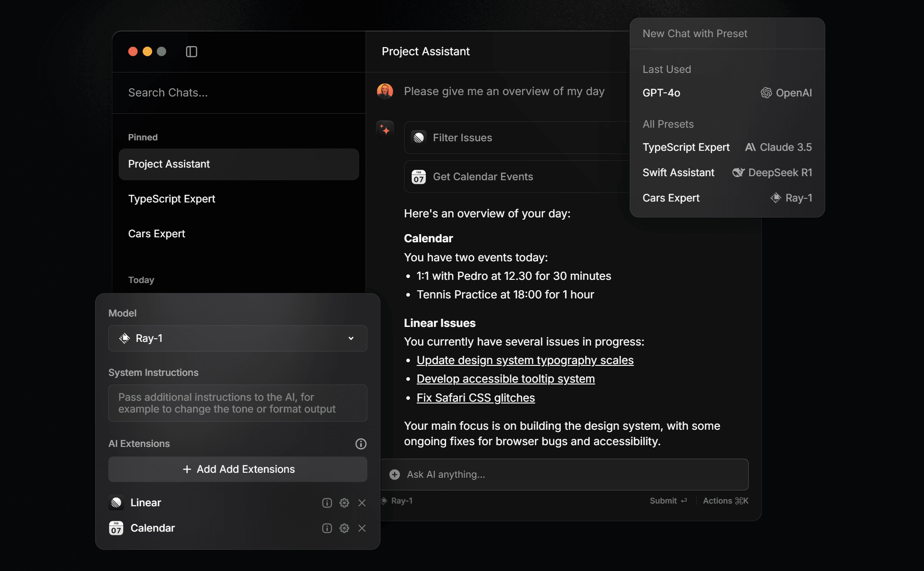Click the Add Extensions button
This screenshot has width=924, height=571.
(237, 469)
